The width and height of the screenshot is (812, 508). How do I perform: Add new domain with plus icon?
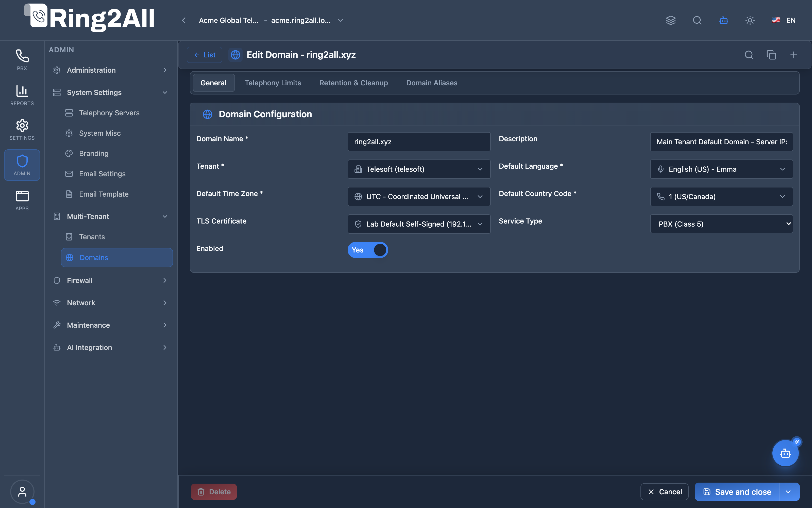tap(793, 55)
